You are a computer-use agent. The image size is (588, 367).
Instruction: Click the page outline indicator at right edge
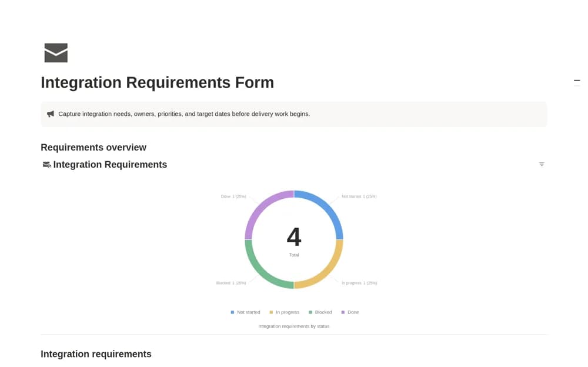pos(577,82)
